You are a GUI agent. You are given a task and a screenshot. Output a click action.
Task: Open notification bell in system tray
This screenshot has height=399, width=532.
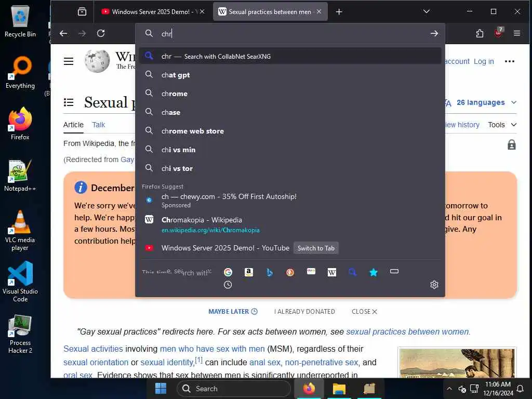coord(520,389)
